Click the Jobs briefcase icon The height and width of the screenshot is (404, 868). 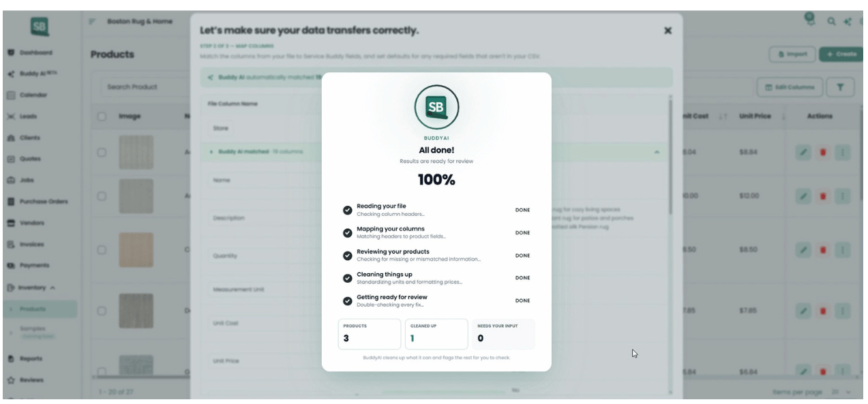coord(12,180)
